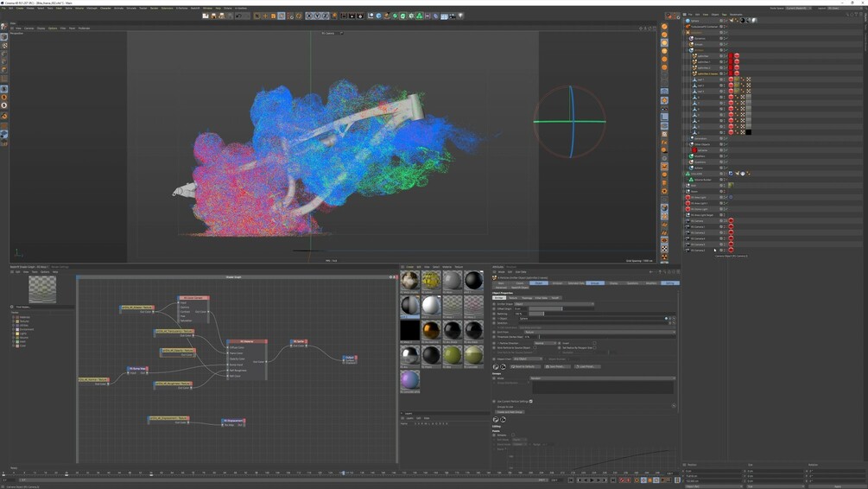The height and width of the screenshot is (489, 868).
Task: Click the Light object icon in toolbar
Action: [x=460, y=16]
